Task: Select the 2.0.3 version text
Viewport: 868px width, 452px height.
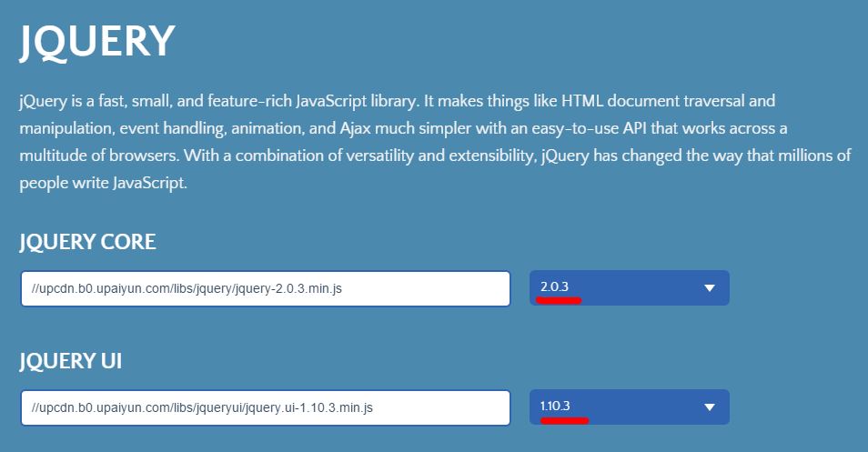Action: coord(555,286)
